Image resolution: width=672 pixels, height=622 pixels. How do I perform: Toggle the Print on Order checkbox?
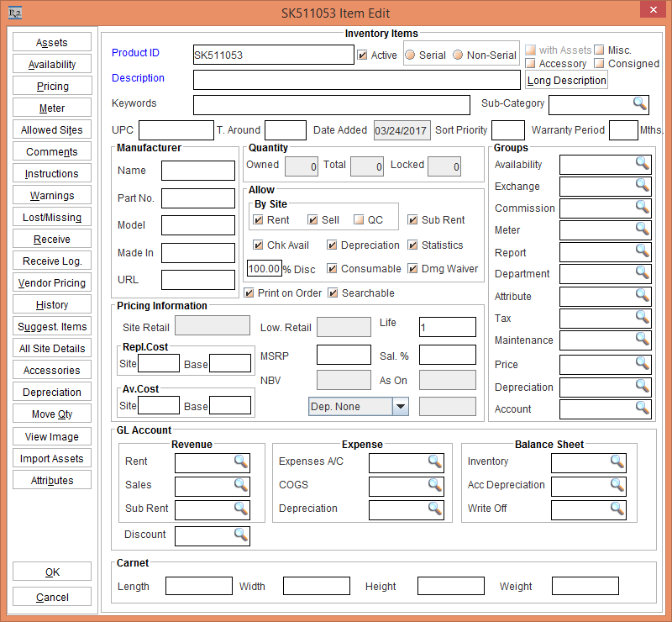249,293
